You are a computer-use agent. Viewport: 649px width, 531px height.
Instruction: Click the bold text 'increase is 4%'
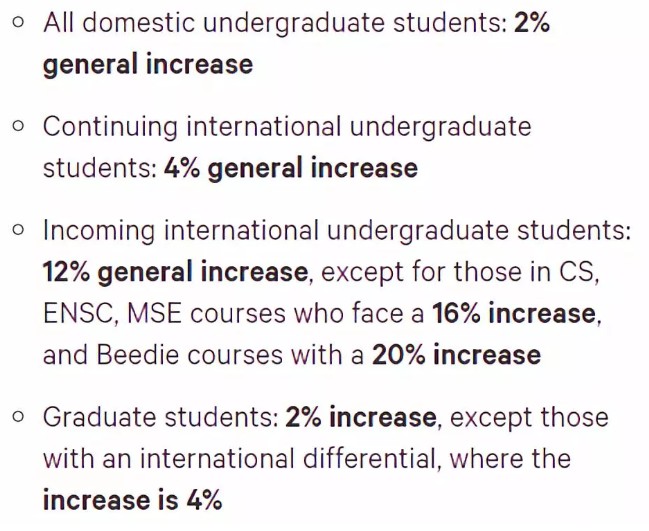132,500
